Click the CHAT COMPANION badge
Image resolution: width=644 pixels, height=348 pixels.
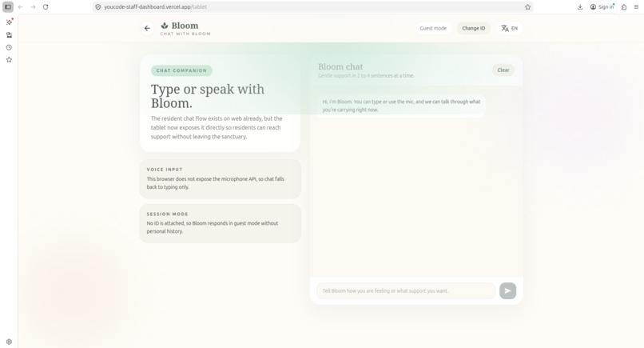tap(181, 70)
